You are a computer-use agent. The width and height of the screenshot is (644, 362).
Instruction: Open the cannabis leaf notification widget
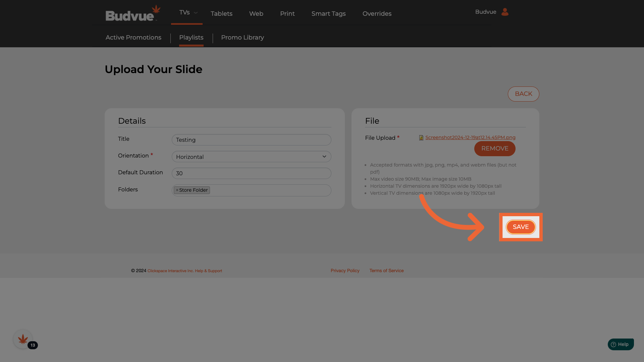point(23,339)
